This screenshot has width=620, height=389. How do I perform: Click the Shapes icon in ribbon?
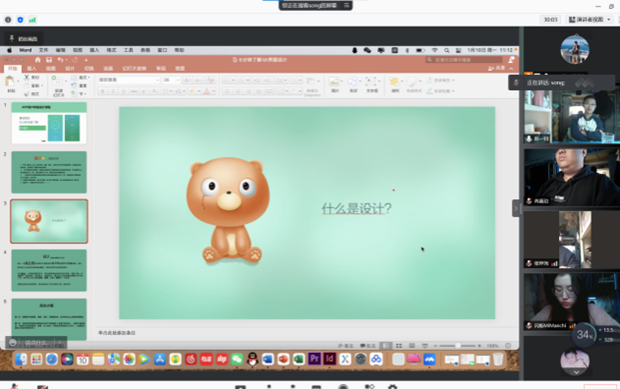pyautogui.click(x=352, y=82)
